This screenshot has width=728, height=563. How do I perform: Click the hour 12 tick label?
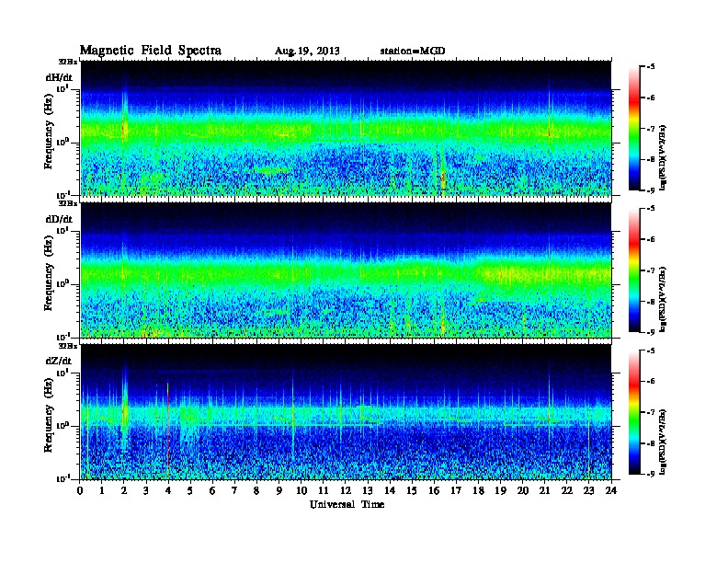point(346,490)
